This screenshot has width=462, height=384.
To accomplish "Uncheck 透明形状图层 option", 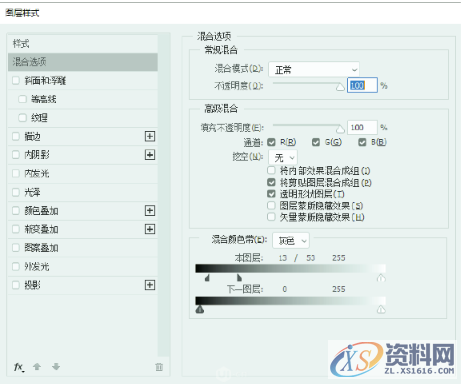I will (271, 194).
